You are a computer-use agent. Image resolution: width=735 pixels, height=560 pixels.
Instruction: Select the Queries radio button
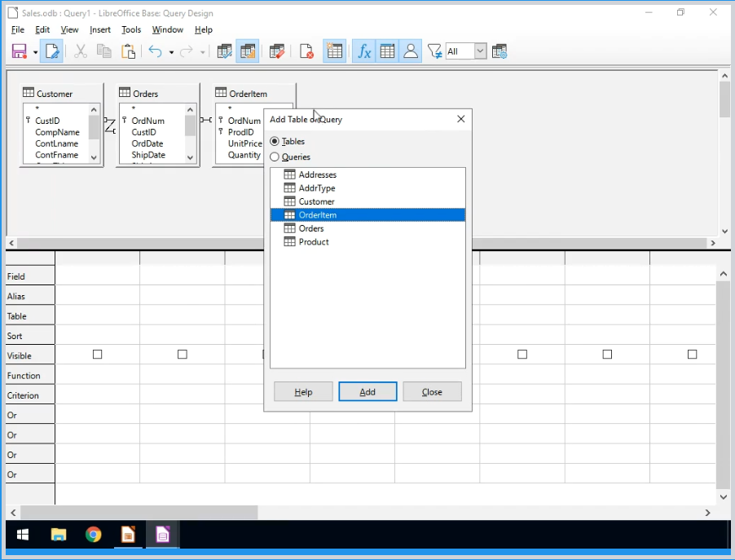(x=275, y=157)
